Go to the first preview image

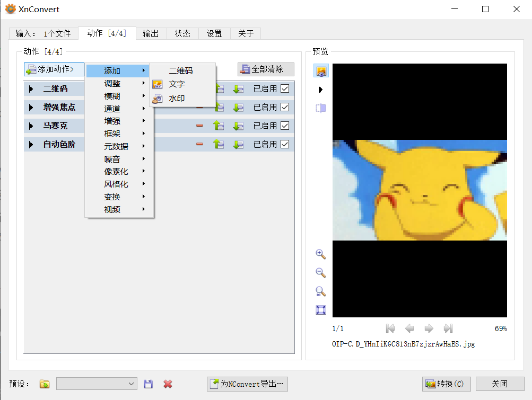[390, 328]
